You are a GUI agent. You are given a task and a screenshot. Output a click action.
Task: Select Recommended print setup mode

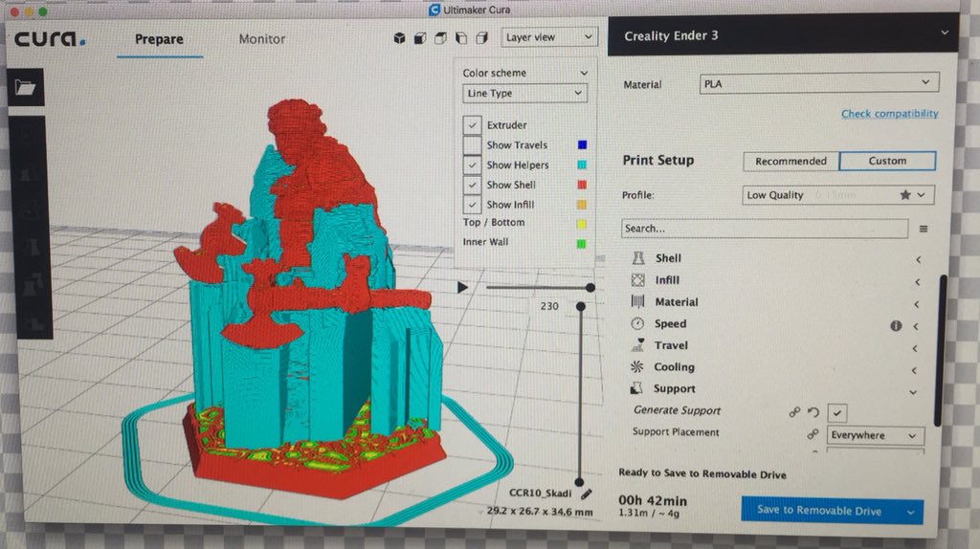pyautogui.click(x=791, y=161)
